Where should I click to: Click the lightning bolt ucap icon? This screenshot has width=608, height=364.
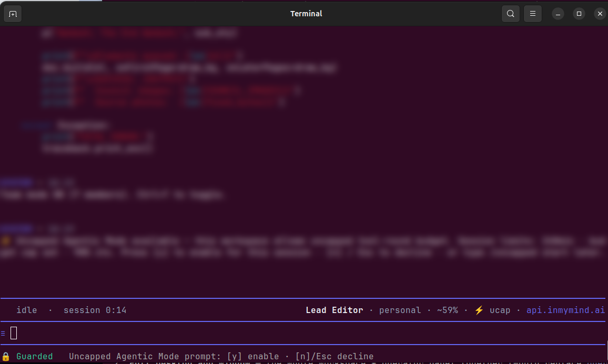(x=479, y=310)
